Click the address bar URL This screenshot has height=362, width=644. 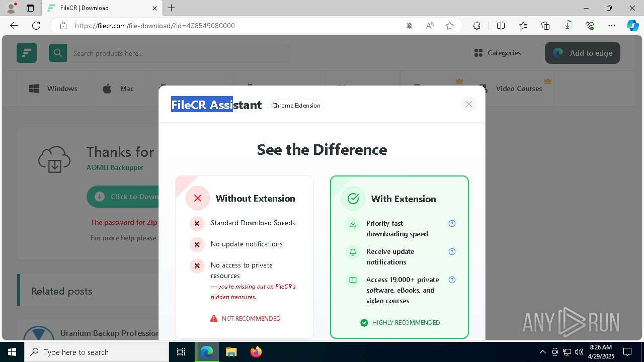point(155,26)
